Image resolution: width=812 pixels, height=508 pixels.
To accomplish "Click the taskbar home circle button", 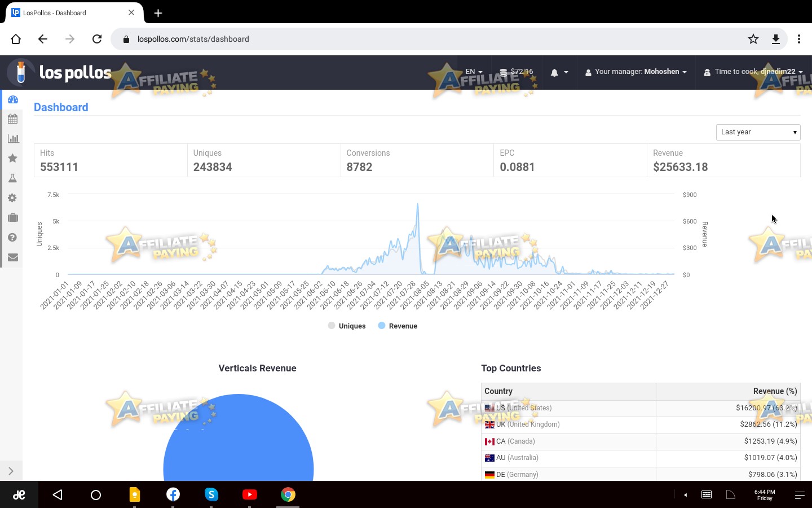I will 96,495.
